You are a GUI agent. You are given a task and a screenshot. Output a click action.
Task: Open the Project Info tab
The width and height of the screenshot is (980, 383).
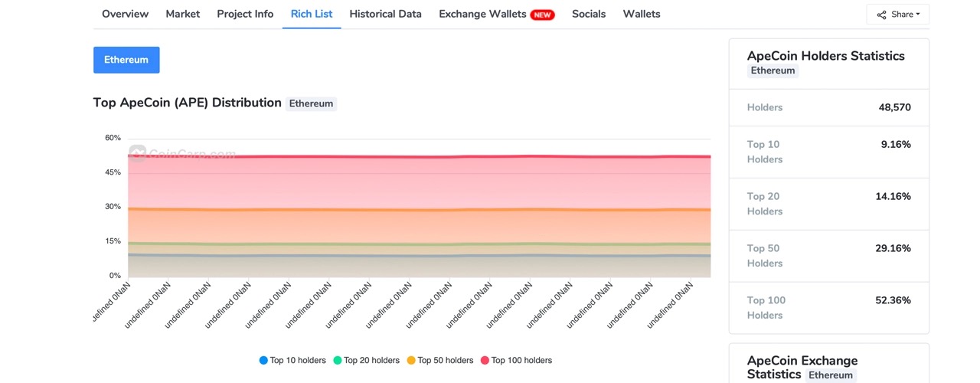[x=245, y=14]
